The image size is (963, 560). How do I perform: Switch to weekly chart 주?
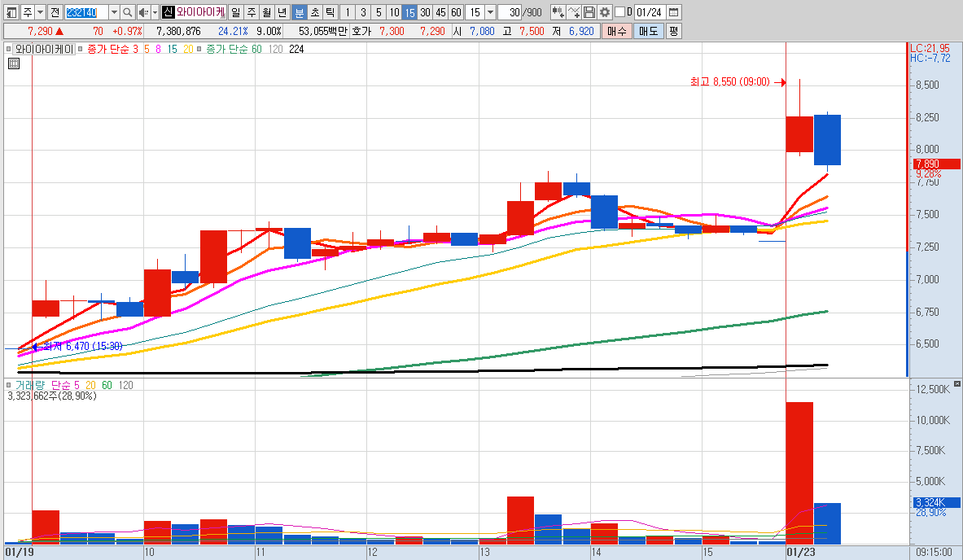pyautogui.click(x=252, y=12)
